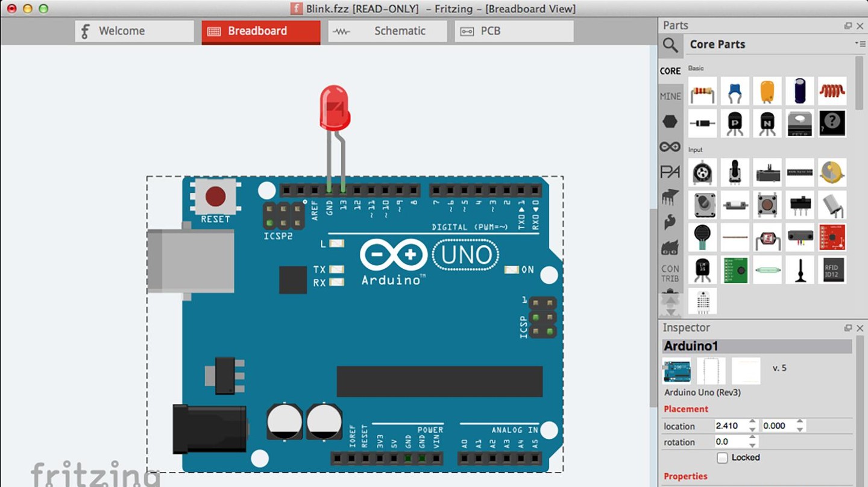
Task: Open the Core Parts bin options menu
Action: click(x=857, y=44)
